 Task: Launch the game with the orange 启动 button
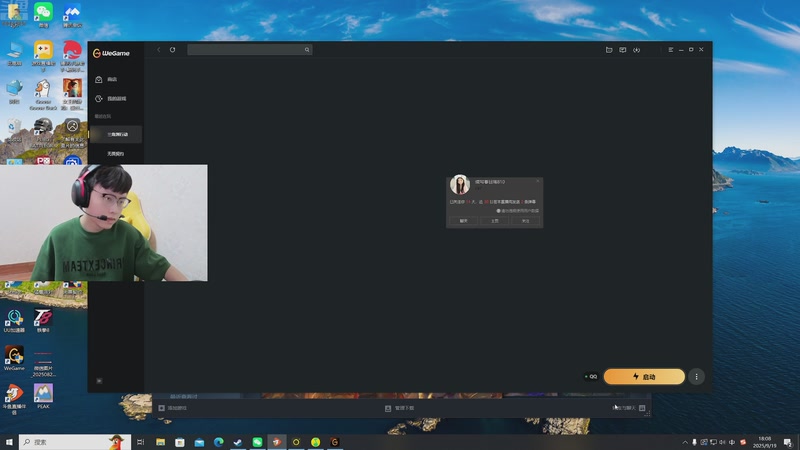[644, 377]
